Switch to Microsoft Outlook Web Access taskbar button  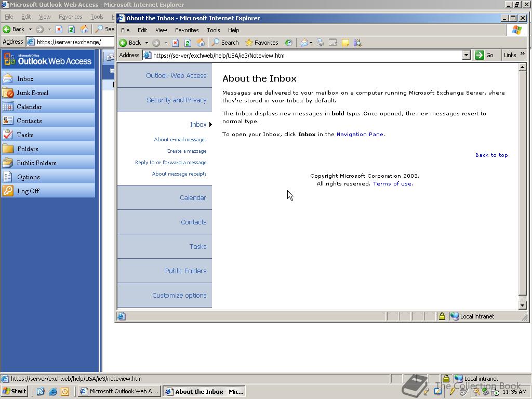pos(119,391)
